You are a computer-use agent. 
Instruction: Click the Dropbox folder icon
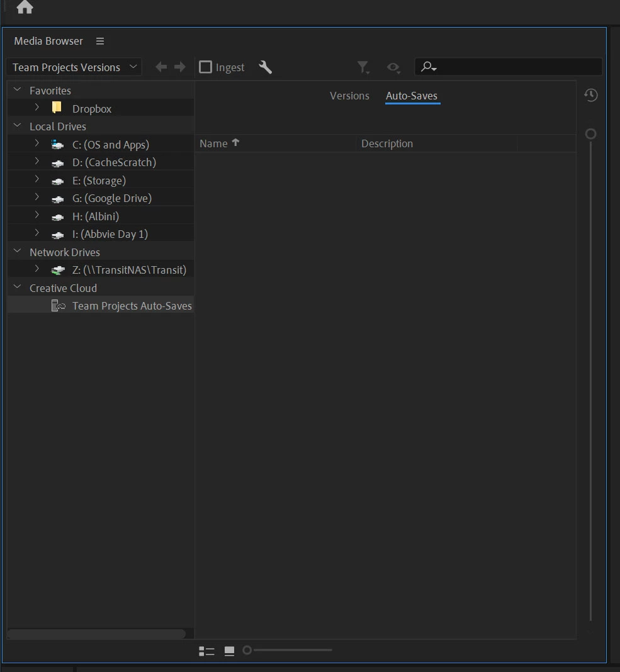tap(57, 107)
